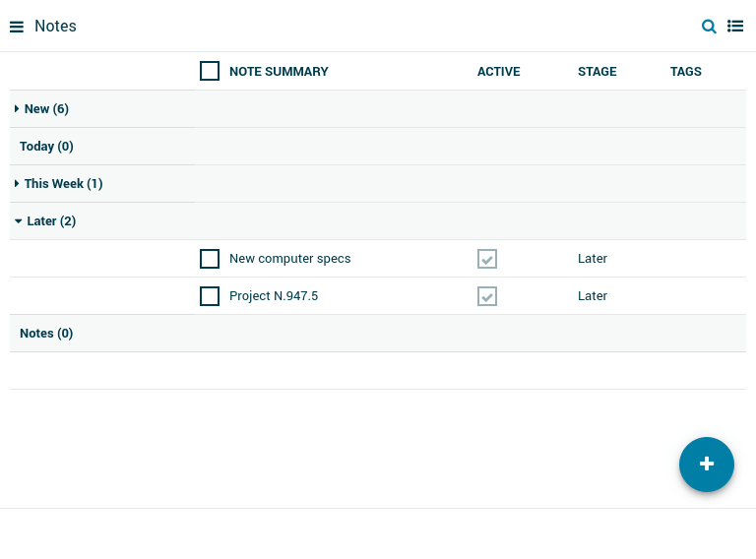Sort by the Stage column header
756x559 pixels.
pyautogui.click(x=597, y=72)
